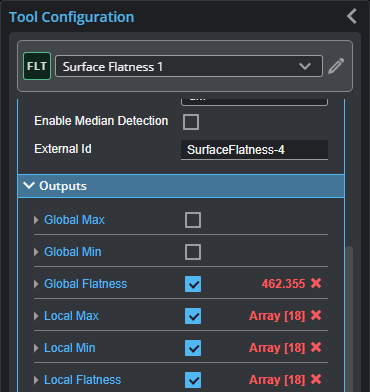
Task: Click the pencil rename icon
Action: [x=336, y=66]
